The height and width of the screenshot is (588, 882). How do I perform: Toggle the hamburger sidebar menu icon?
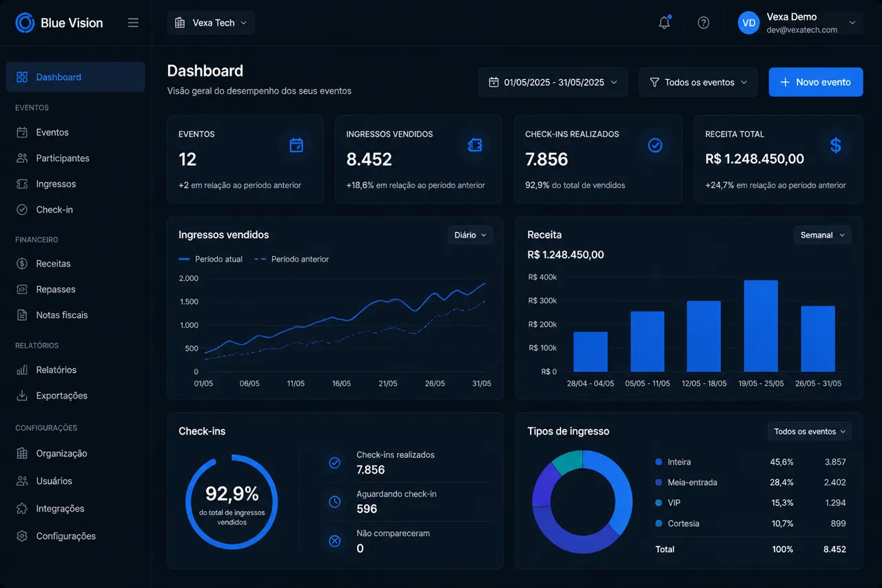click(133, 23)
